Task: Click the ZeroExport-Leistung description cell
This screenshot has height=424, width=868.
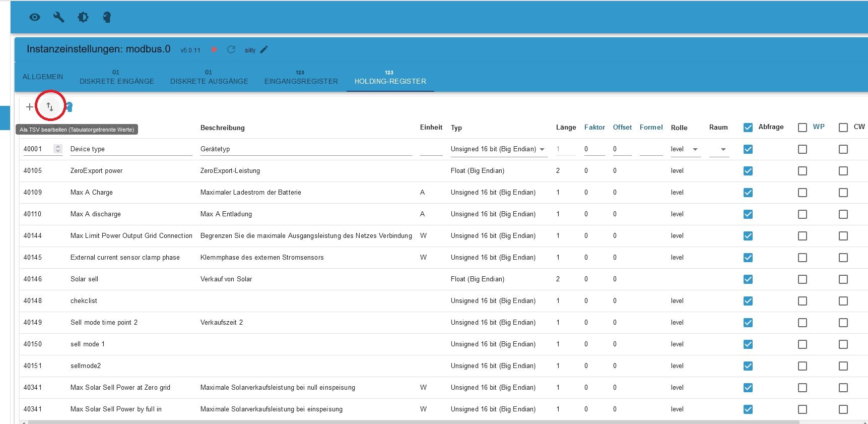Action: click(230, 171)
